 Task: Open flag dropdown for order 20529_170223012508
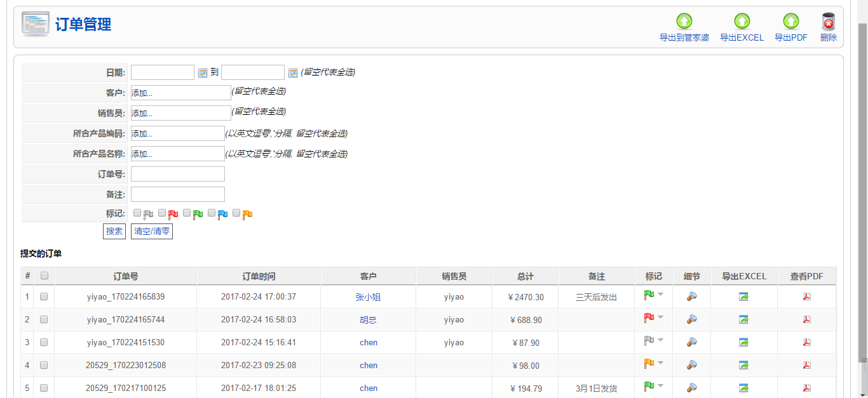[x=660, y=363]
